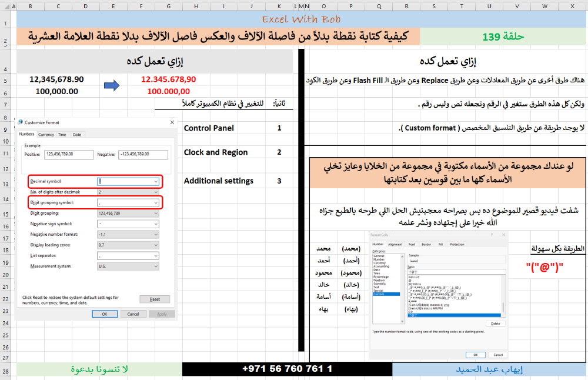Click Cancel in the Format Cells dialog
The height and width of the screenshot is (380, 588).
pyautogui.click(x=498, y=355)
